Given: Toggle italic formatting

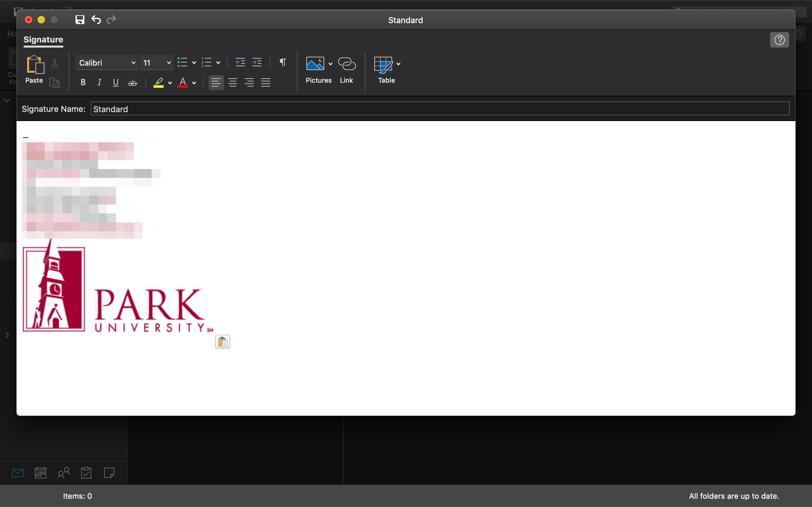Looking at the screenshot, I should pos(99,82).
